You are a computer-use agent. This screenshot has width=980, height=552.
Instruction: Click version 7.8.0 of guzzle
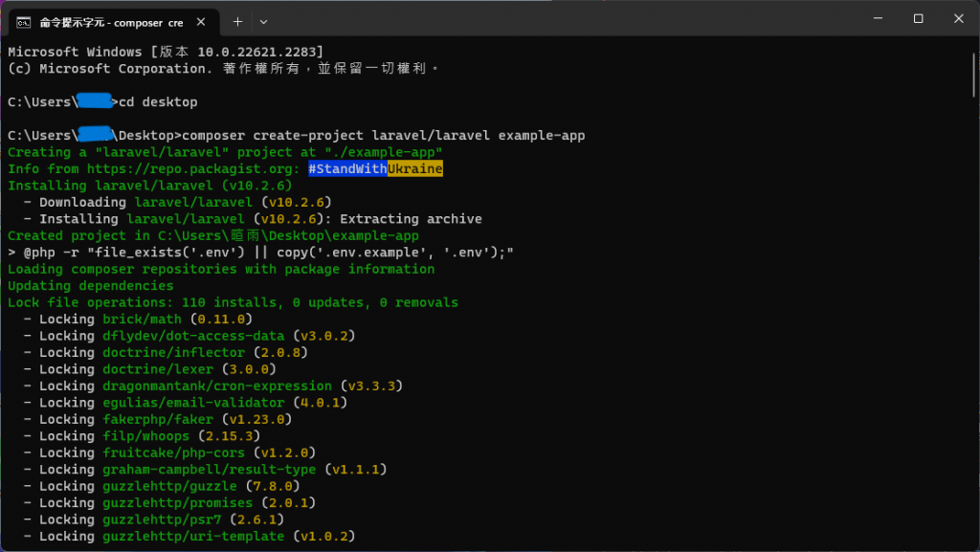click(x=273, y=486)
